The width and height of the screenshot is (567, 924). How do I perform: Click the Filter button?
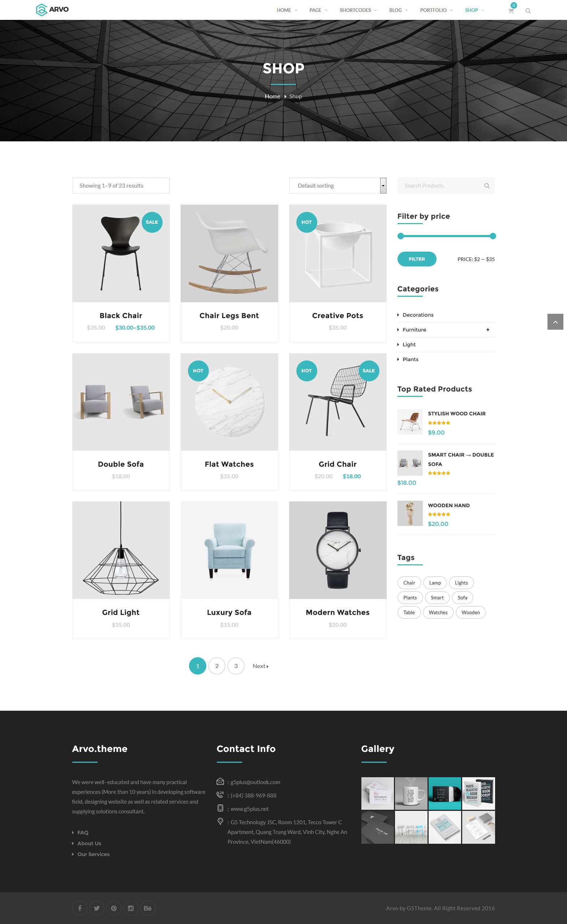tap(417, 259)
